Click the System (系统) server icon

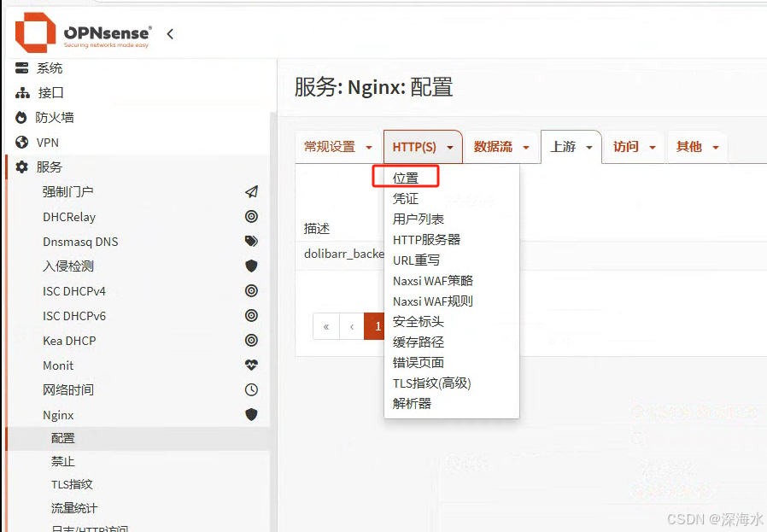pos(21,68)
